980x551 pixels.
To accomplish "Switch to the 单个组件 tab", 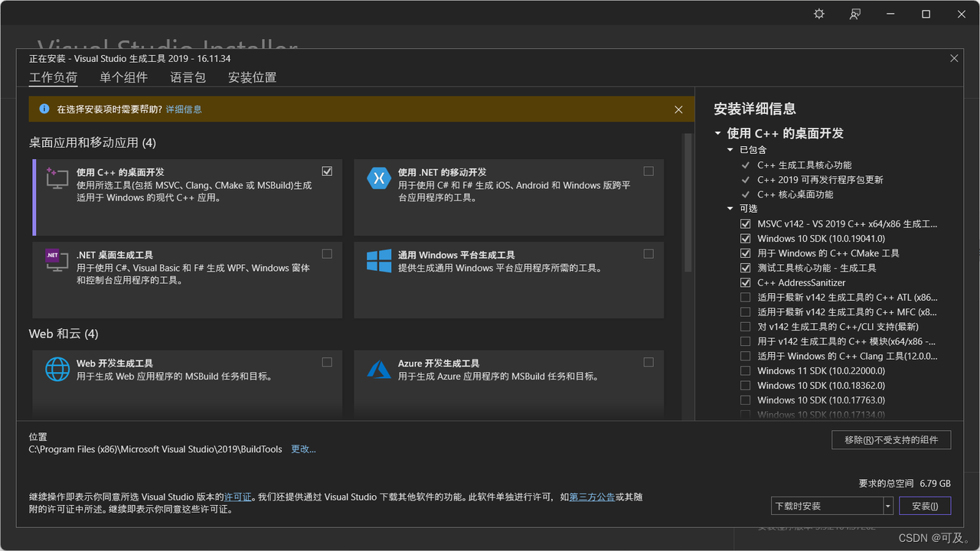I will coord(123,77).
